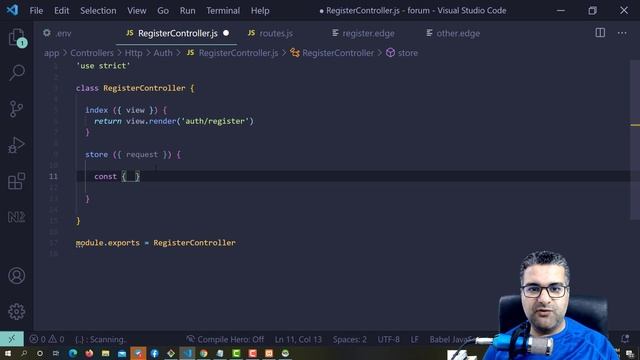Open the Terminal menu
The width and height of the screenshot is (640, 360).
(223, 11)
